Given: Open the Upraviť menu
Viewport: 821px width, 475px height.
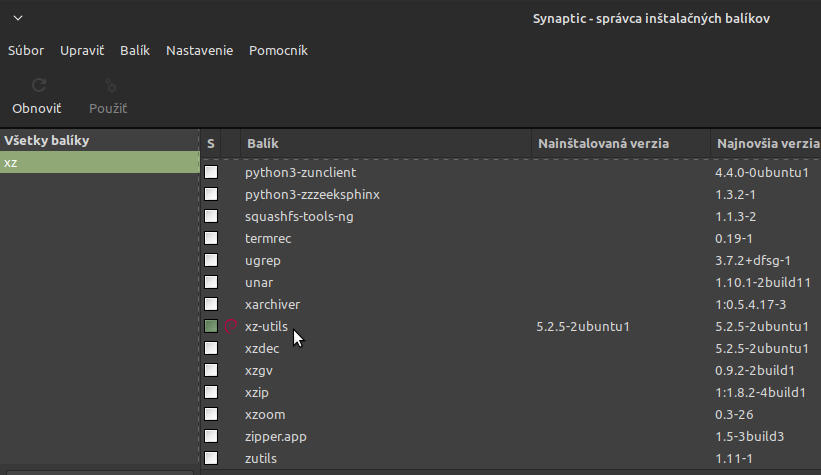Looking at the screenshot, I should click(82, 50).
